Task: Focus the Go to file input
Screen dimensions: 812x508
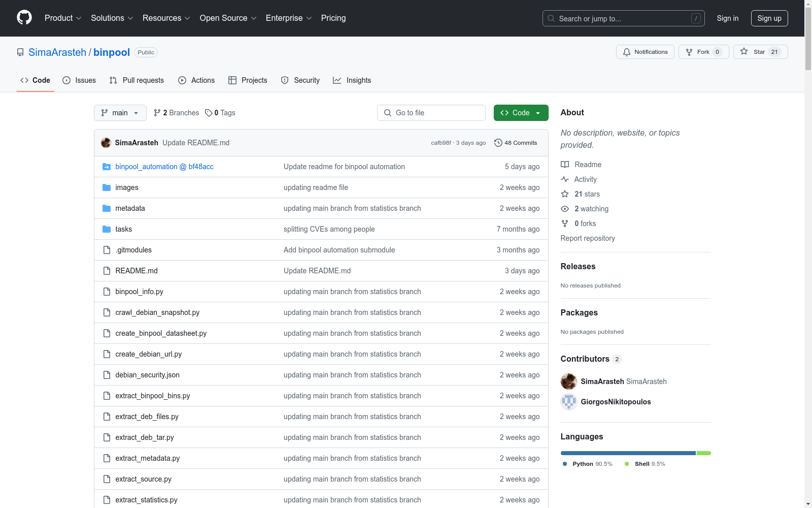Action: point(431,113)
